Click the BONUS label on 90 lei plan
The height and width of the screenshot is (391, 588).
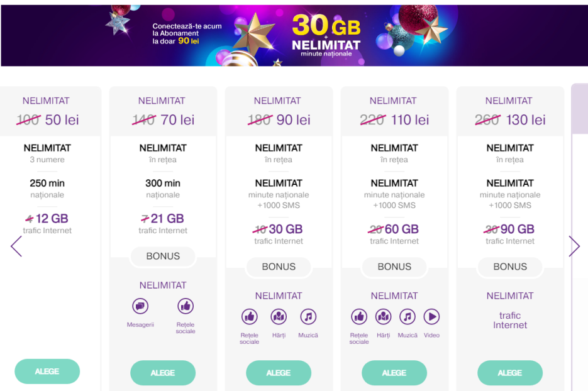(x=279, y=267)
